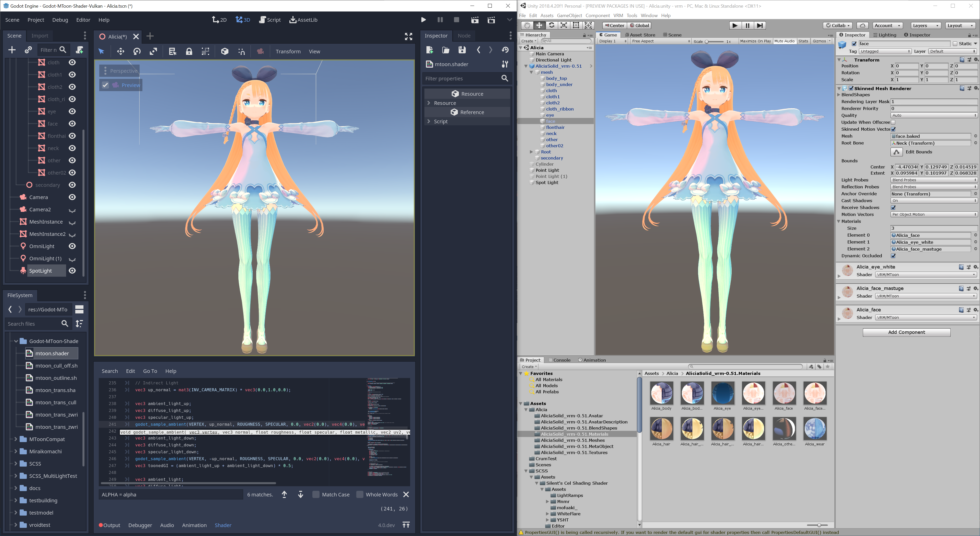Select Unity's Hand pan tool

[x=527, y=26]
